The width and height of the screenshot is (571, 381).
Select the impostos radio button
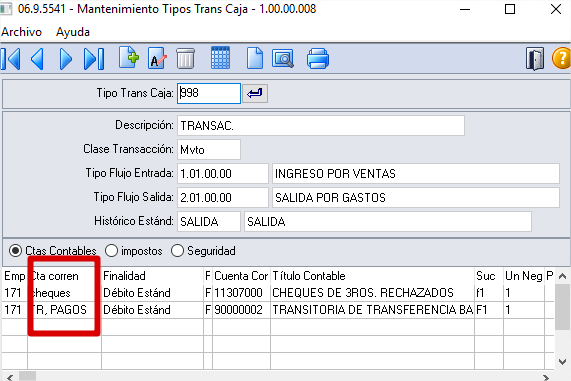[x=111, y=251]
